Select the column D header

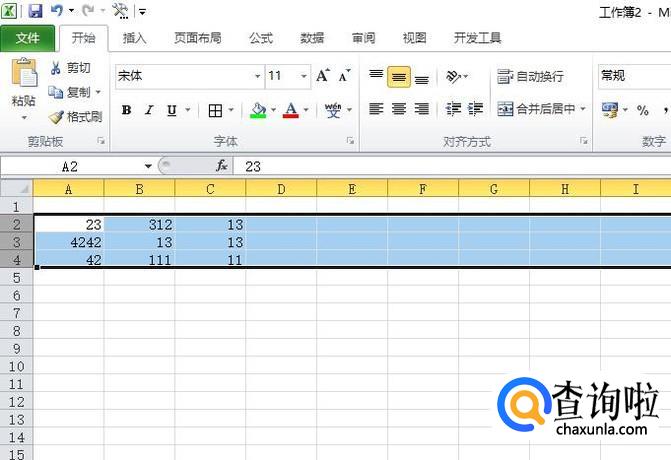pyautogui.click(x=281, y=189)
